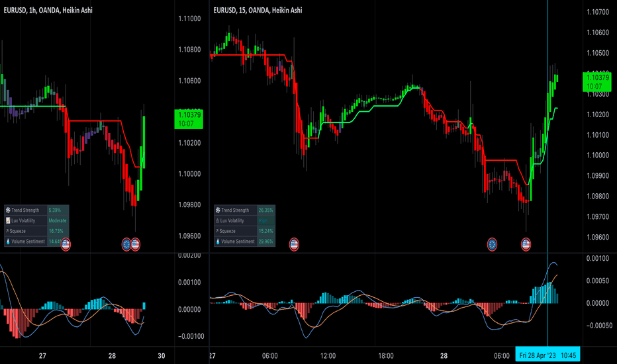
Task: Click the '18:00' label on the 15-minute time axis
Action: click(x=385, y=356)
